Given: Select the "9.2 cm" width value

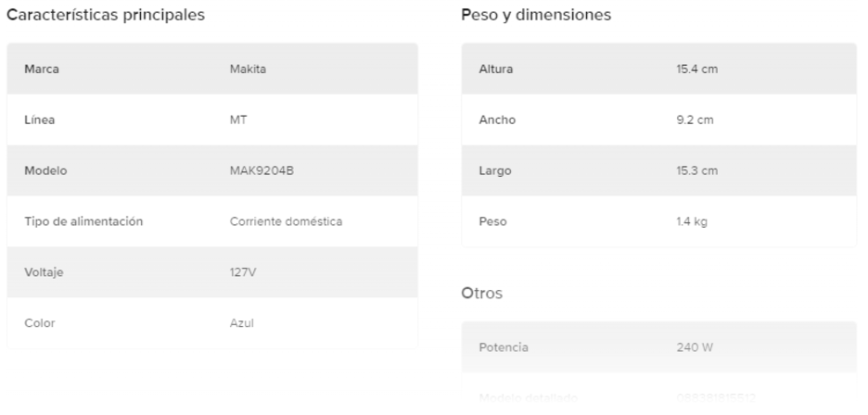Looking at the screenshot, I should pos(695,120).
